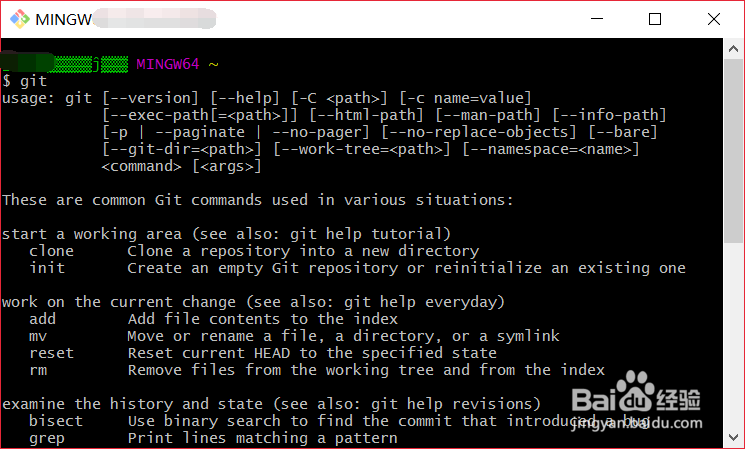The image size is (745, 449).
Task: Click the 'bisect' command name
Action: (x=56, y=421)
